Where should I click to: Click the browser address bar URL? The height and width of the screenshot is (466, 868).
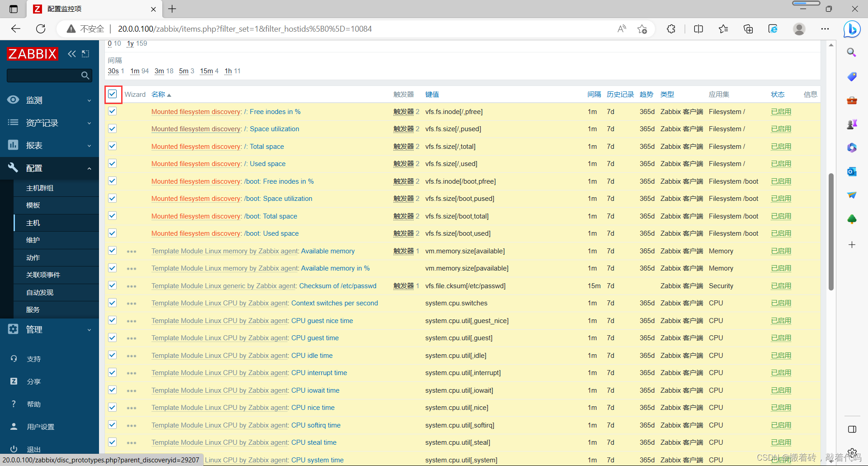pos(245,29)
